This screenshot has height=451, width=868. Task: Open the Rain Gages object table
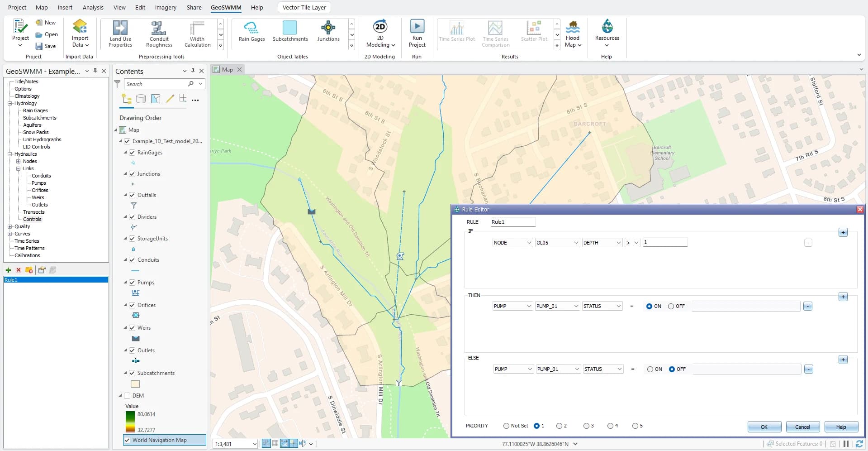251,28
